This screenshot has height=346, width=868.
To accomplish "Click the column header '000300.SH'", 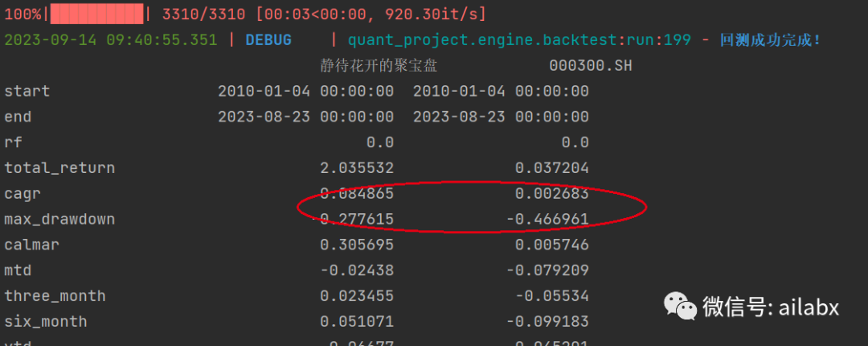I will tap(591, 66).
